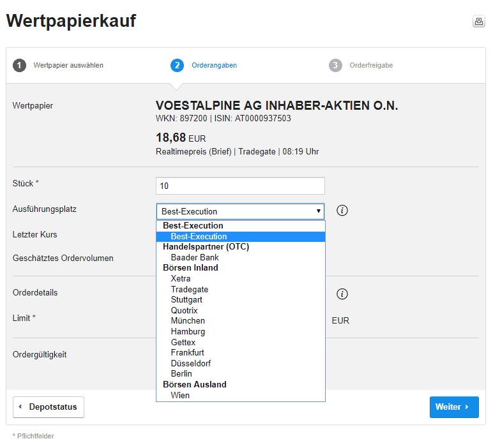
Task: Click the Weiter button
Action: tap(454, 407)
